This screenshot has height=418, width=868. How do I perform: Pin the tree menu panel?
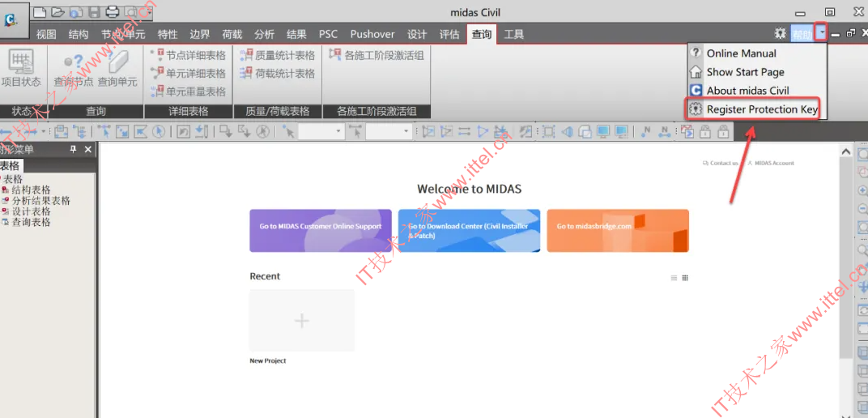click(x=73, y=150)
